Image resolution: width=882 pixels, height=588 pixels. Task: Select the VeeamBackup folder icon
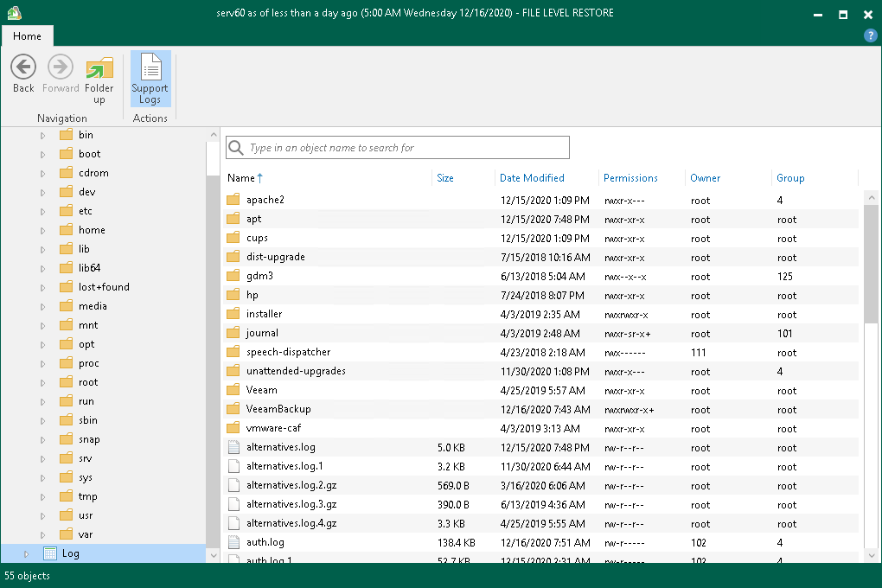tap(233, 409)
